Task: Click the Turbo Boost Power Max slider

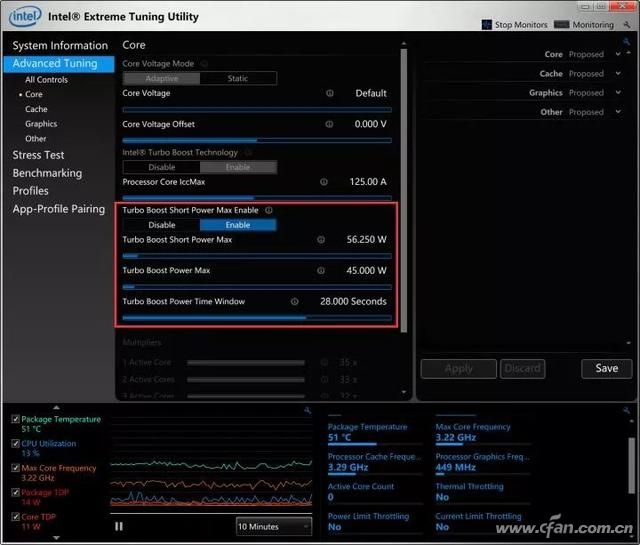Action: tap(257, 287)
